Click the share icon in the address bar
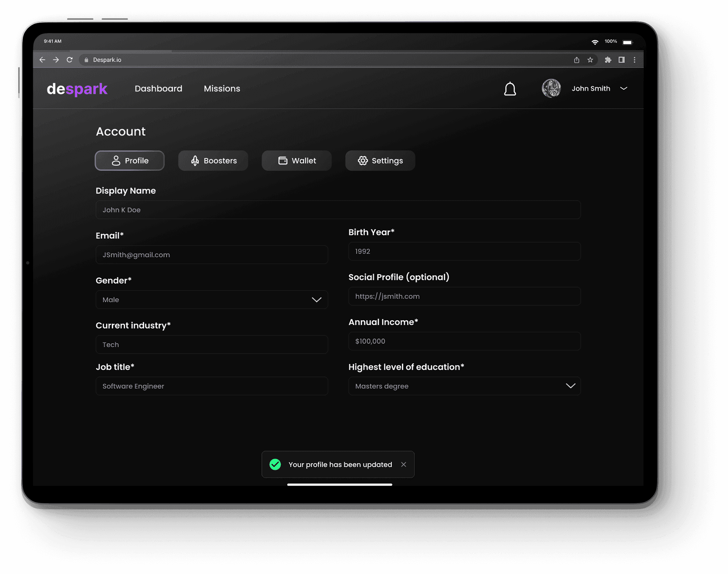The height and width of the screenshot is (574, 728). point(577,60)
